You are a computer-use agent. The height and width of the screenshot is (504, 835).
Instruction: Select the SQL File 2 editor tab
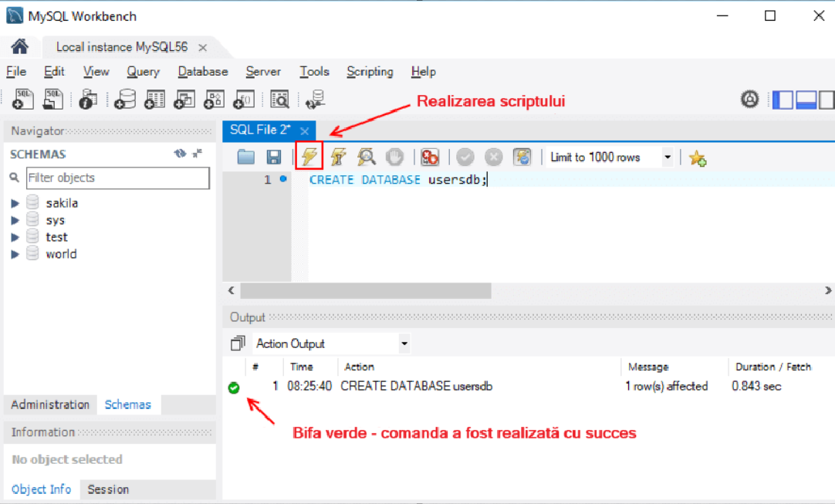point(260,130)
